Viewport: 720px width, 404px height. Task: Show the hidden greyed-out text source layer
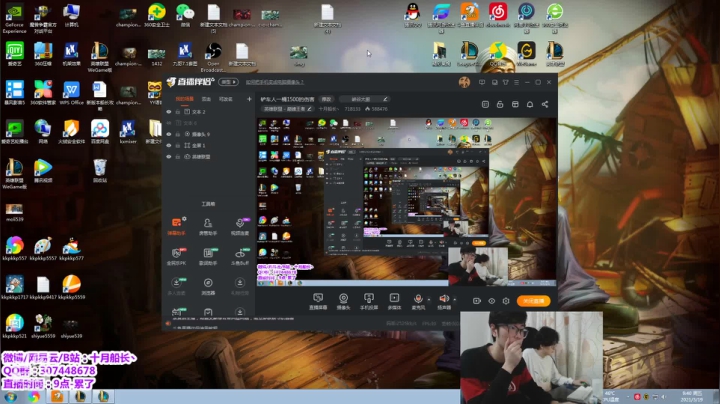tap(169, 123)
